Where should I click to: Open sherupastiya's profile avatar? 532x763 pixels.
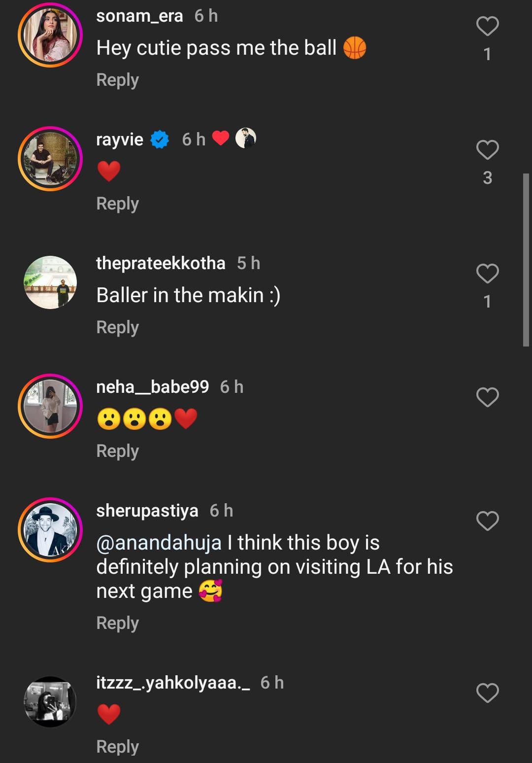click(x=50, y=530)
